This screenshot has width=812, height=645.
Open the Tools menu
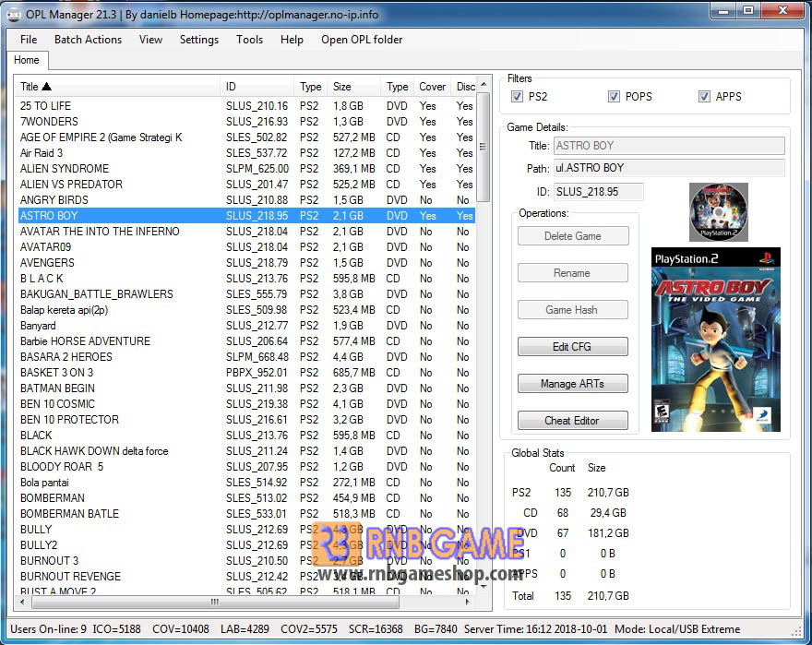[250, 40]
